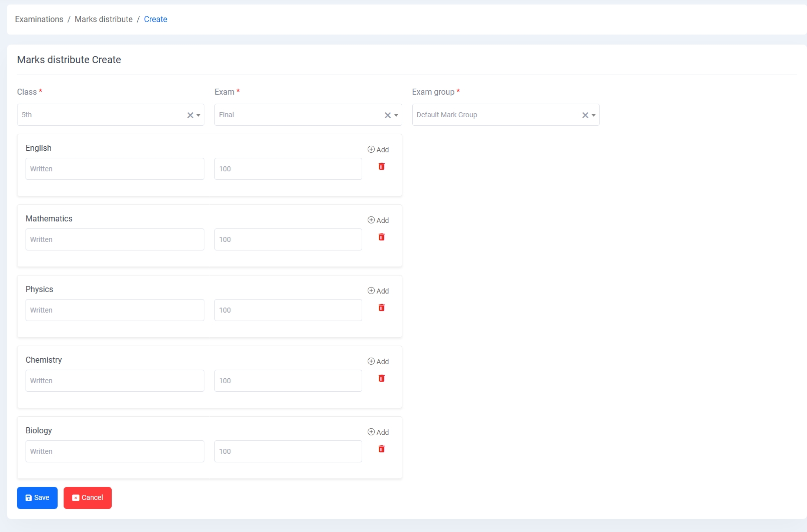
Task: Clear the Default Mark Group selection
Action: 585,115
